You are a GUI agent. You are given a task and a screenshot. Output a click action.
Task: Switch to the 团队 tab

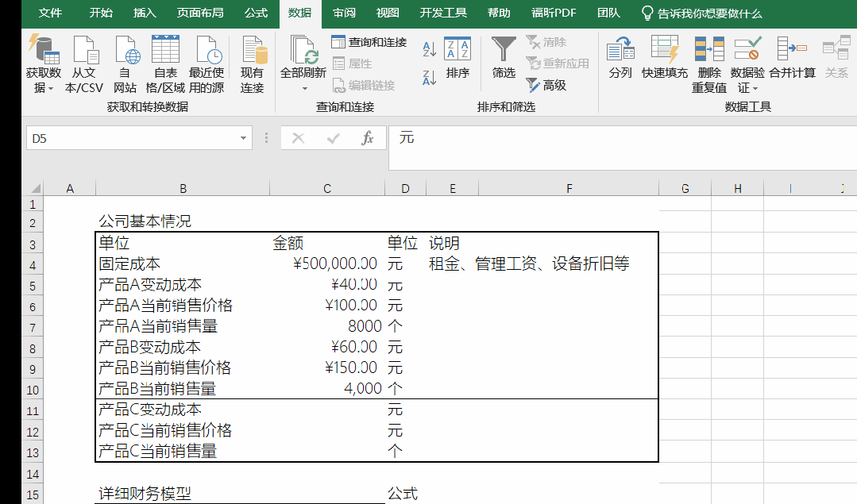click(608, 13)
